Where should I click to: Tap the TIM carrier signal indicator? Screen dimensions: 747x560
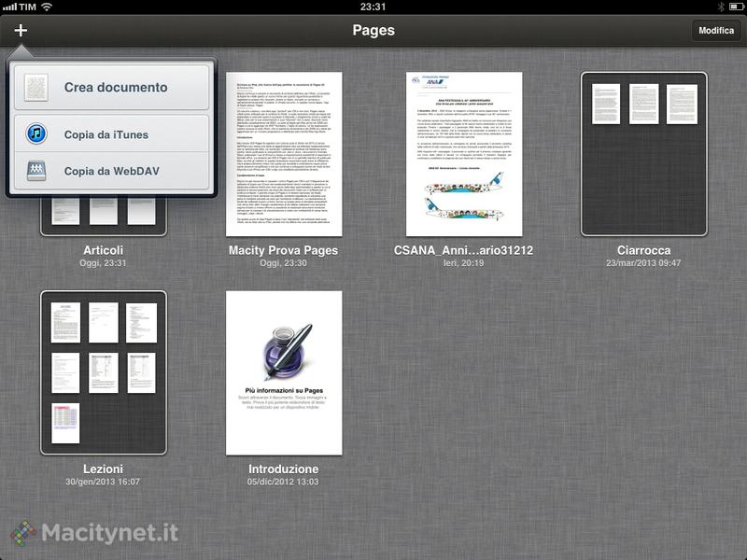19,7
